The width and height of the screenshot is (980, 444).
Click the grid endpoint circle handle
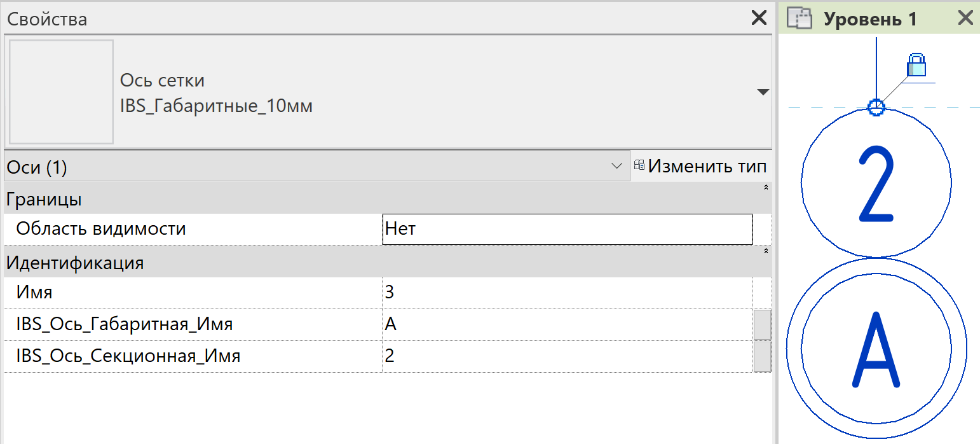point(876,108)
